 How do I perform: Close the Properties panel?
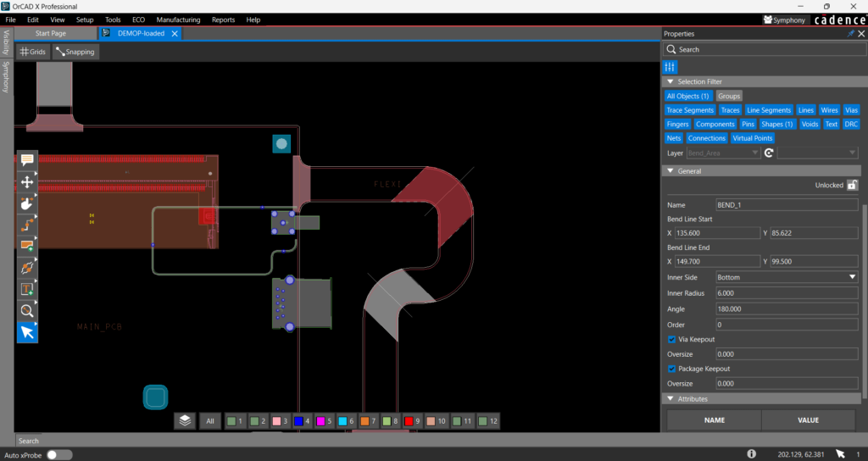861,34
